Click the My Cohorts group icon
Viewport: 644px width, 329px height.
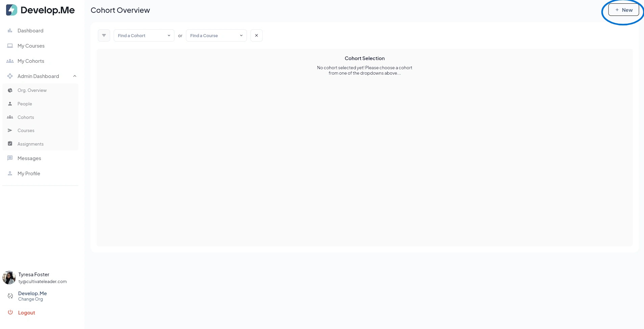(10, 61)
